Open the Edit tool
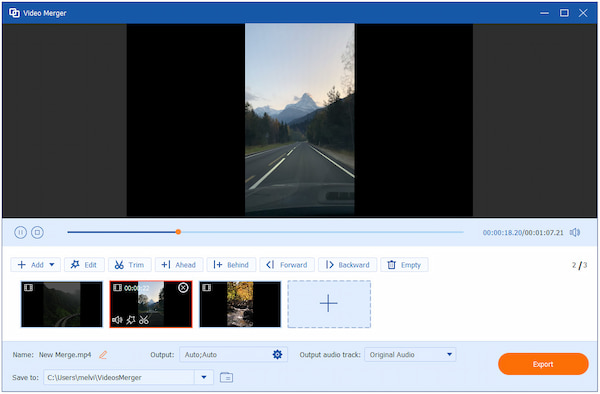The width and height of the screenshot is (600, 394). (x=84, y=265)
